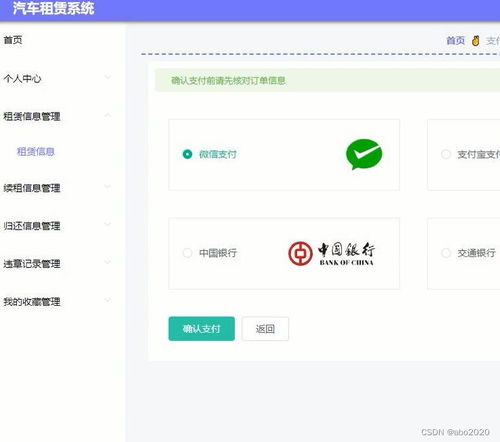
Task: Expand the 归还信息管理 chevron
Action: coord(108,224)
